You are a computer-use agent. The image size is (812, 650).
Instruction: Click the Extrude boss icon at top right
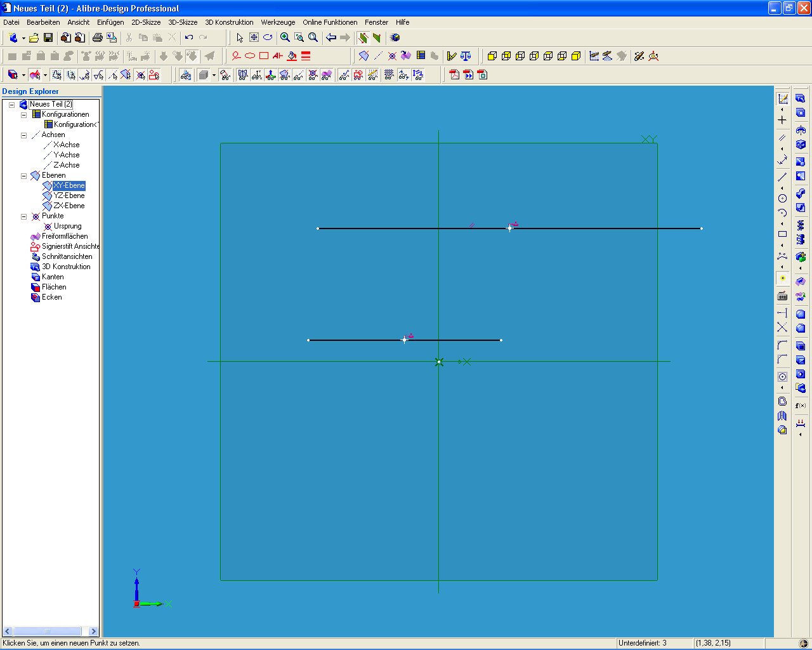point(801,98)
